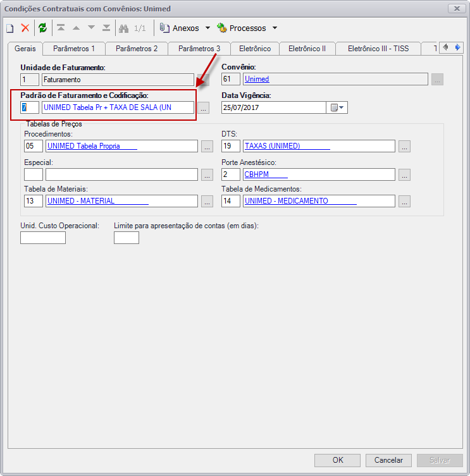Open the Processos dropdown arrow

tap(275, 28)
